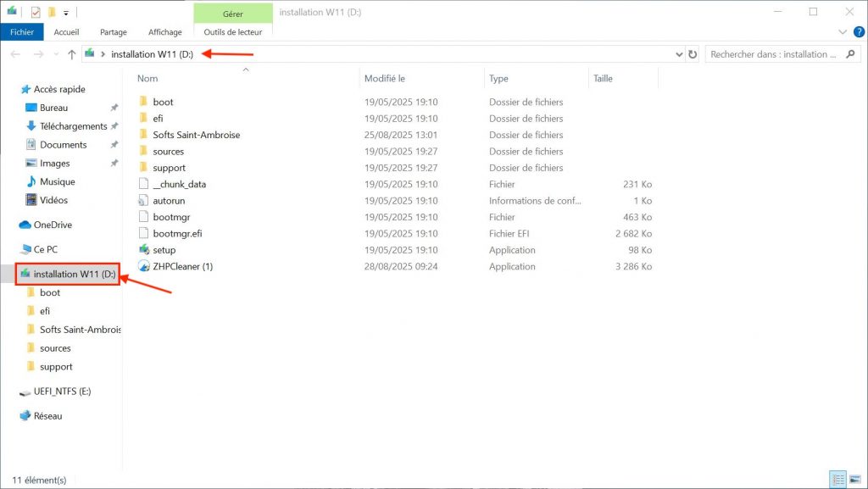This screenshot has width=868, height=489.
Task: Go up one folder level
Action: [x=71, y=54]
